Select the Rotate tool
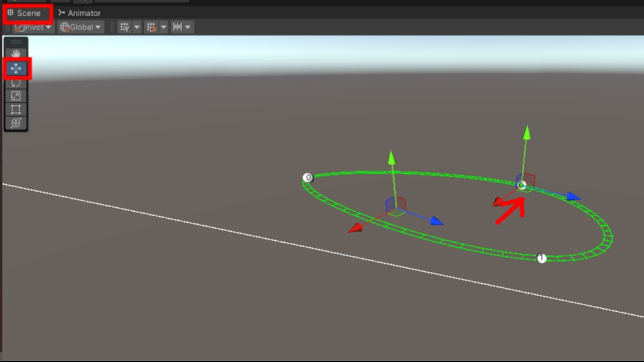644x362 pixels. click(16, 83)
